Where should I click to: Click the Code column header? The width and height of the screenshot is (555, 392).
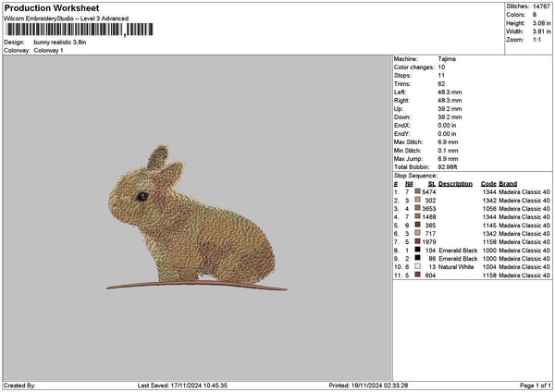tap(488, 183)
